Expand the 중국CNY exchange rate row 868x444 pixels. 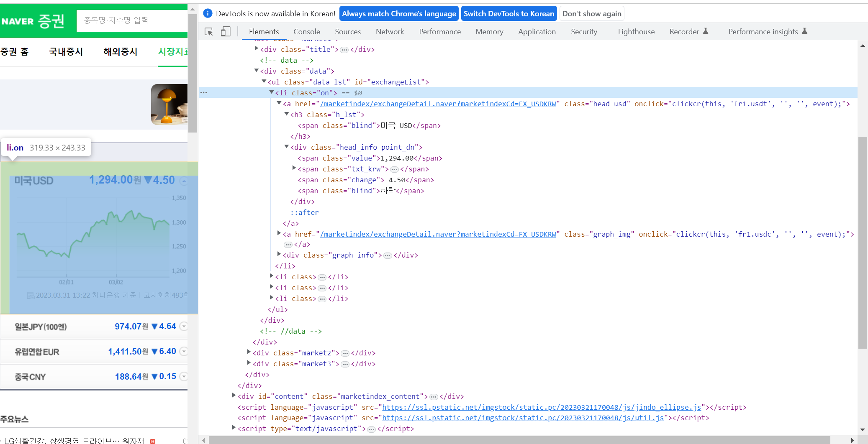pyautogui.click(x=183, y=377)
